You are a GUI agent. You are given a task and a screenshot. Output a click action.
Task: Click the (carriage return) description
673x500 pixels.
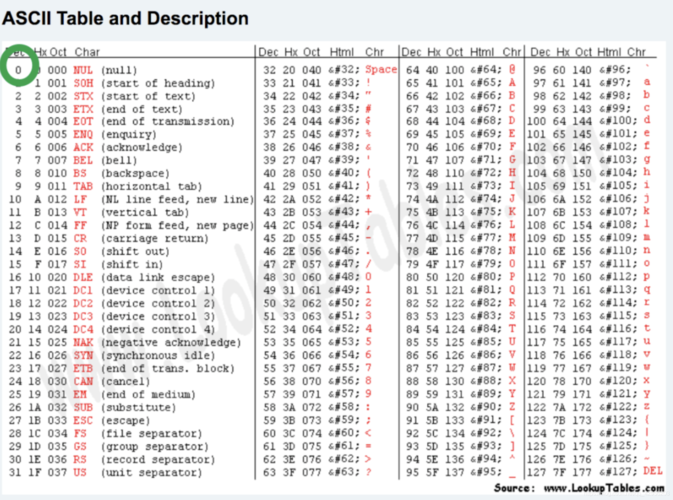tap(155, 238)
